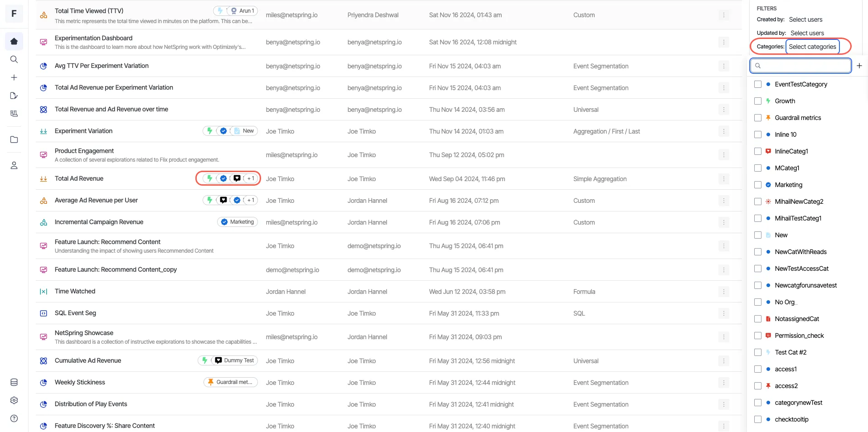Open the Settings gear in sidebar
Screen dimensions: 868x432
coord(14,400)
